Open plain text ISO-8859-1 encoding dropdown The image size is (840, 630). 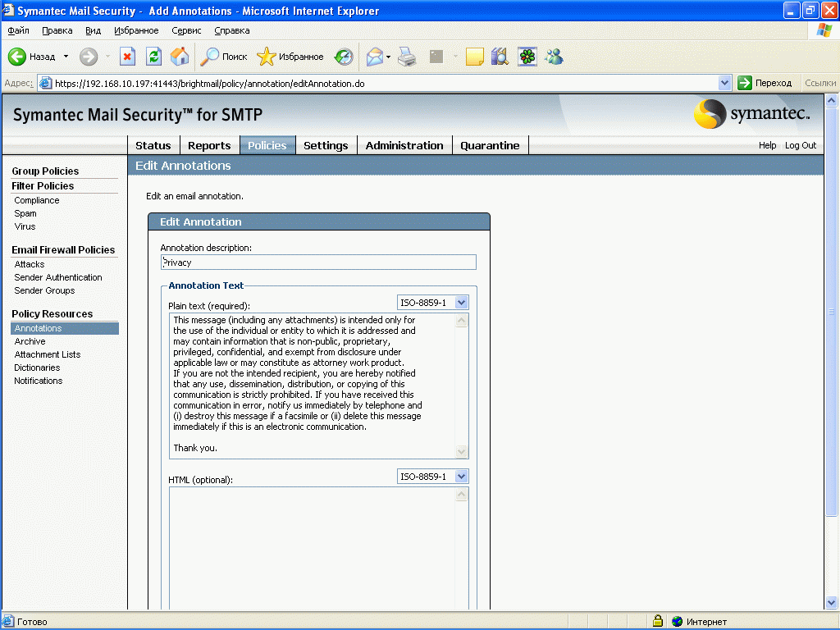[461, 303]
